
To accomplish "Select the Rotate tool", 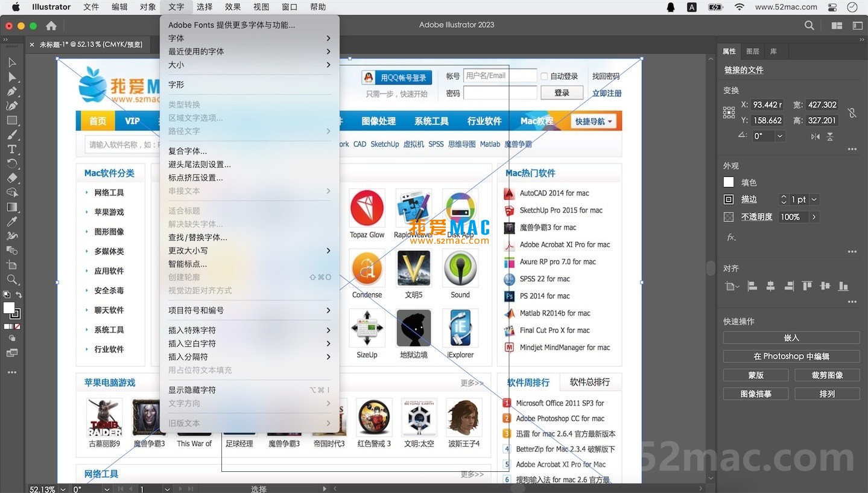I will pyautogui.click(x=12, y=164).
